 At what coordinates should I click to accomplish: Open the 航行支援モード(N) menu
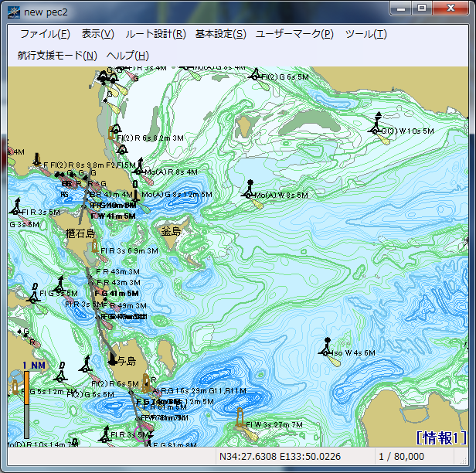[57, 56]
